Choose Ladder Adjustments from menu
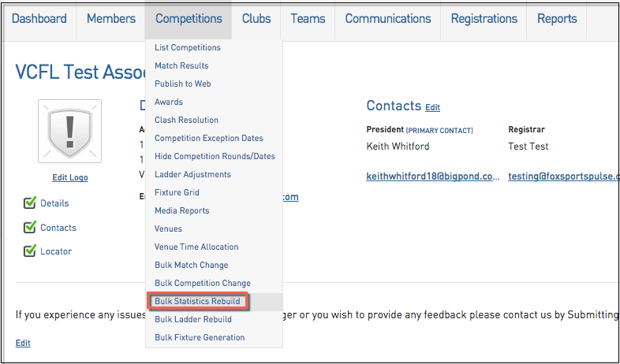The height and width of the screenshot is (364, 620). [x=192, y=174]
